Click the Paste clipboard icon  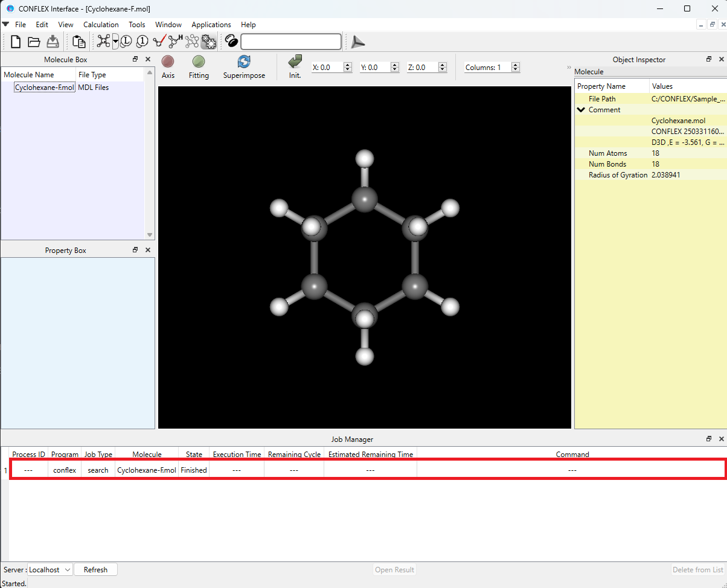click(78, 42)
